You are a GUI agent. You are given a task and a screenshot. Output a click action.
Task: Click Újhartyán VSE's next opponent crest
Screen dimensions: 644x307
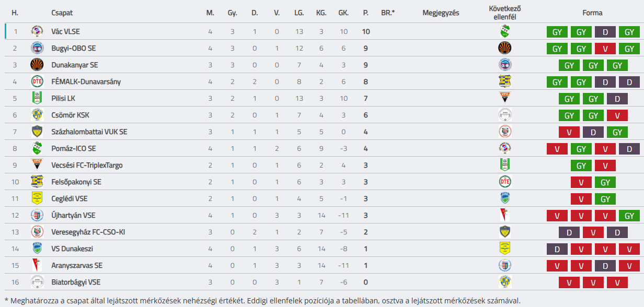pyautogui.click(x=505, y=215)
